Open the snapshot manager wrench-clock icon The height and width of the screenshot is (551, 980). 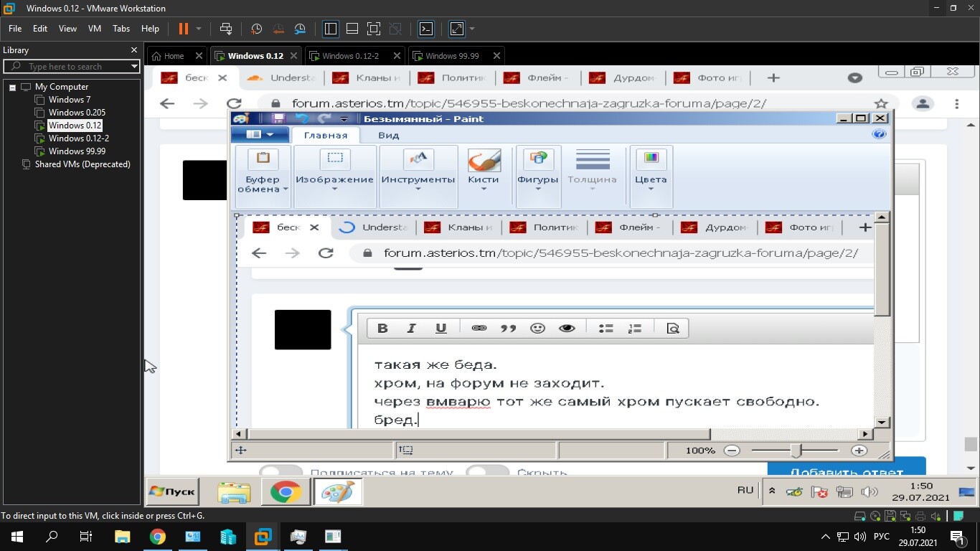(x=300, y=29)
